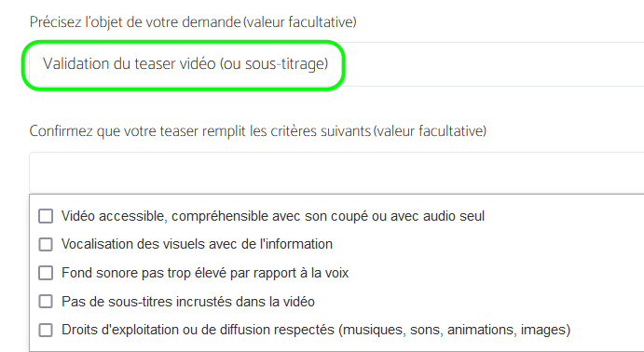The image size is (644, 352).
Task: Click the 'Précisez l'objet de votre demande' label
Action: click(x=135, y=22)
